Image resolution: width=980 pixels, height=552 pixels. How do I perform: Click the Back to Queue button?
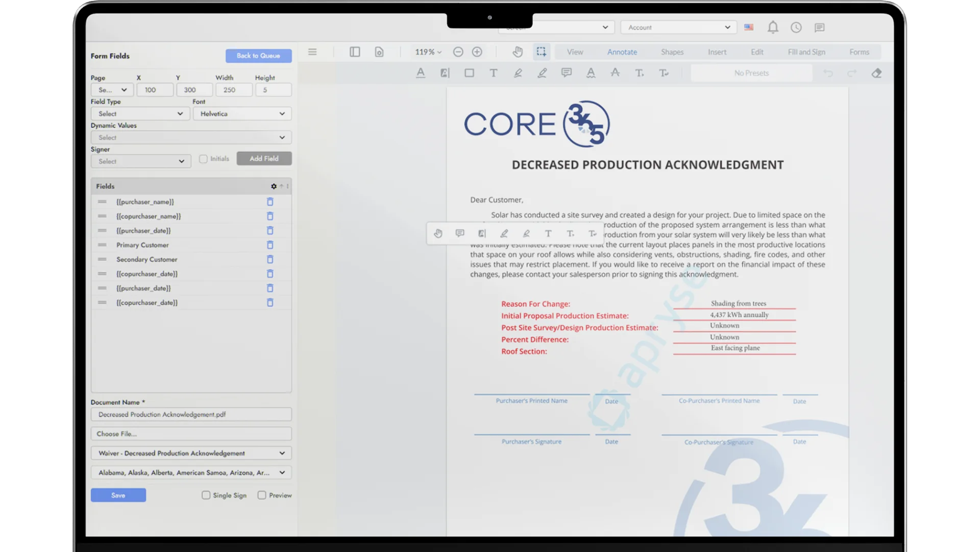[x=259, y=56]
